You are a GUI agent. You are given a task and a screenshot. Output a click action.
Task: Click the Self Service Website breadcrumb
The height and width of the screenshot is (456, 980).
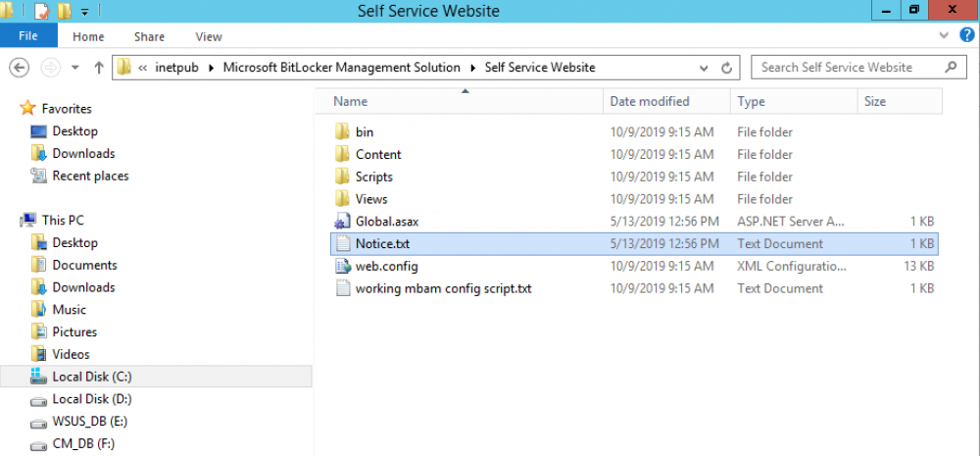click(540, 68)
